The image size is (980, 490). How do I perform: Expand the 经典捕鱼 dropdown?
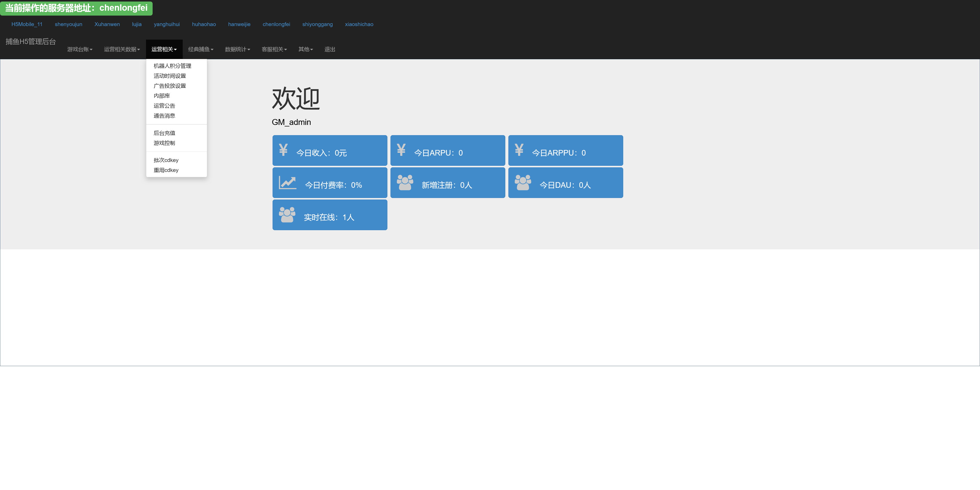coord(201,50)
